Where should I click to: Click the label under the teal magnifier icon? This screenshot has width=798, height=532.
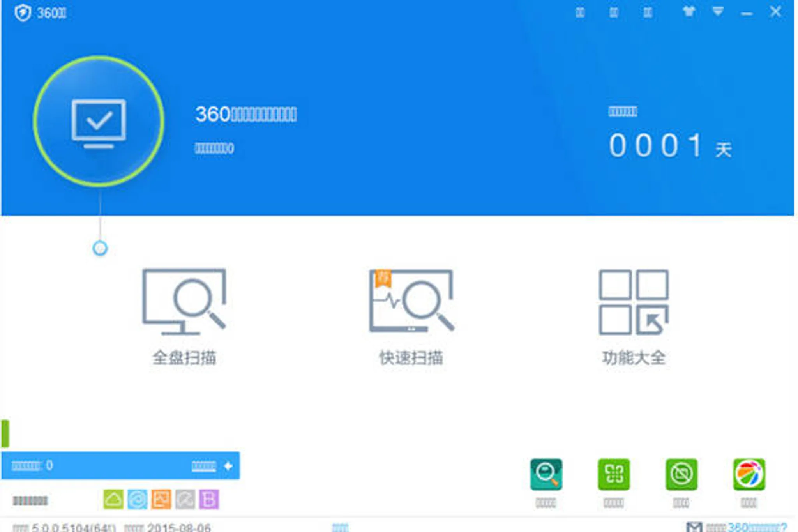coord(546,503)
